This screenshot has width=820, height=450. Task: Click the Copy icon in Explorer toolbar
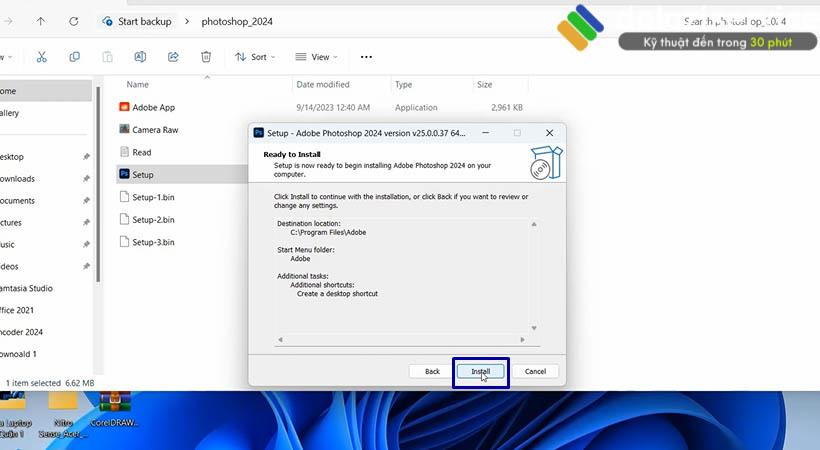[x=75, y=57]
